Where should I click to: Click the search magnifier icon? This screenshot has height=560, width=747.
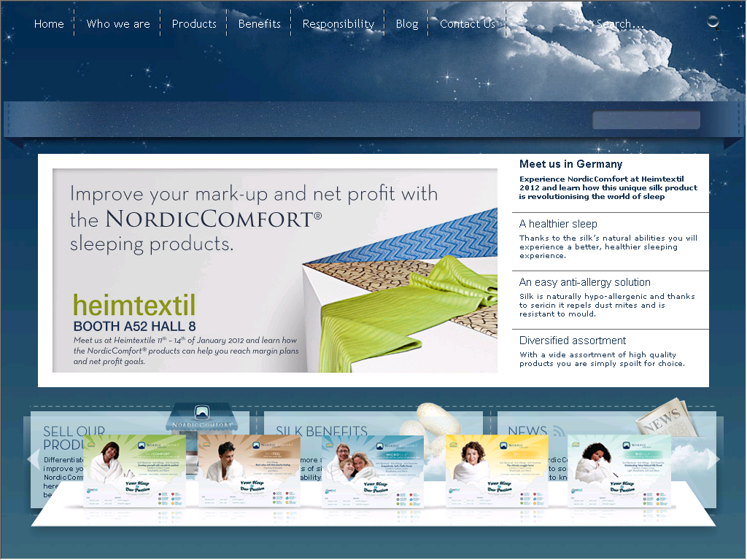(713, 23)
